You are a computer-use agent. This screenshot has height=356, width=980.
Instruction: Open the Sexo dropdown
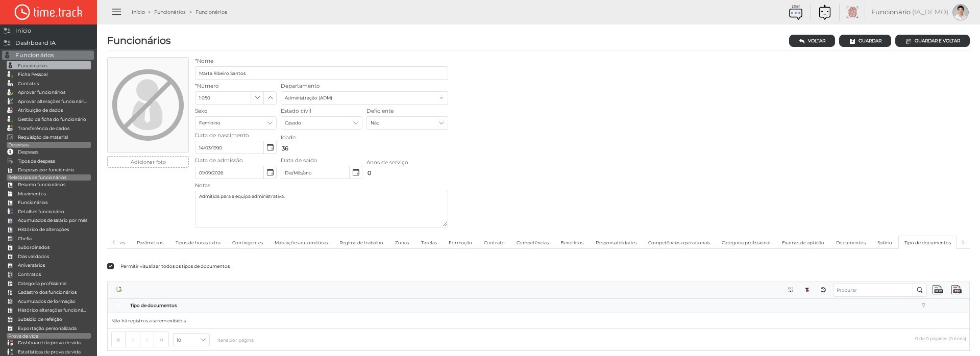tap(235, 123)
